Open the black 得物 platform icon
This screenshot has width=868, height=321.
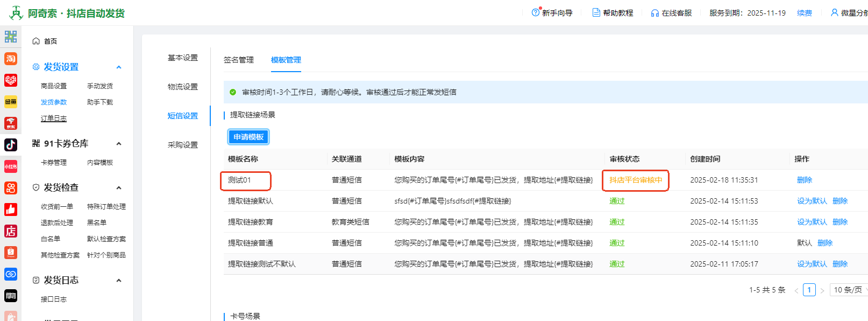tap(11, 296)
